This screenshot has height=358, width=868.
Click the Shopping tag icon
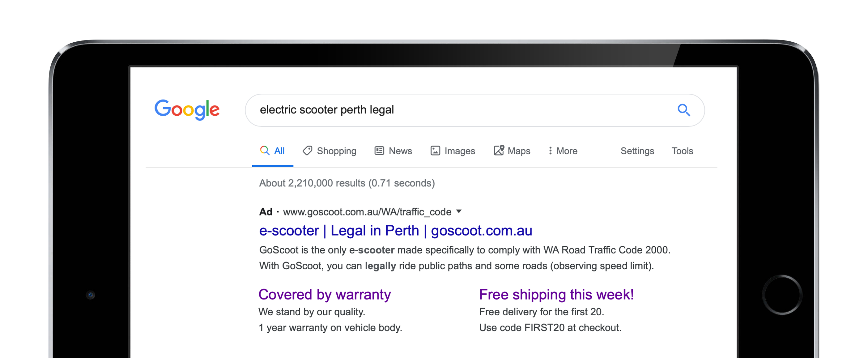point(307,151)
